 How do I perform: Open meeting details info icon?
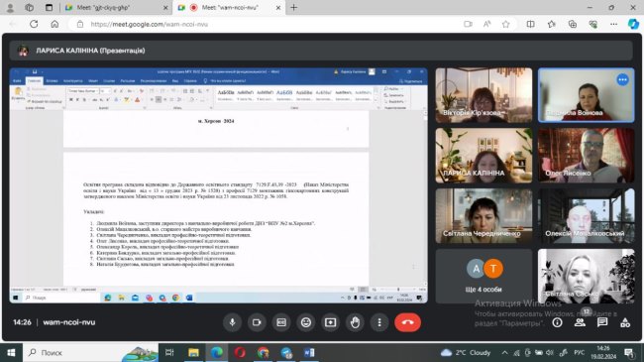[x=557, y=322]
